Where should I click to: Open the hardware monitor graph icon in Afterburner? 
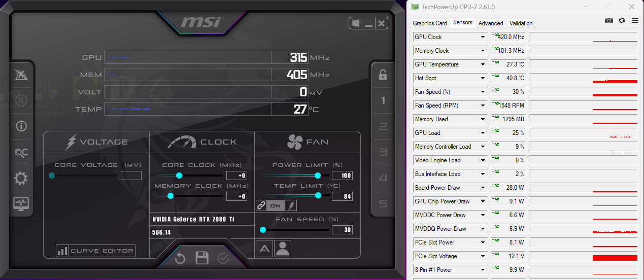(x=21, y=204)
